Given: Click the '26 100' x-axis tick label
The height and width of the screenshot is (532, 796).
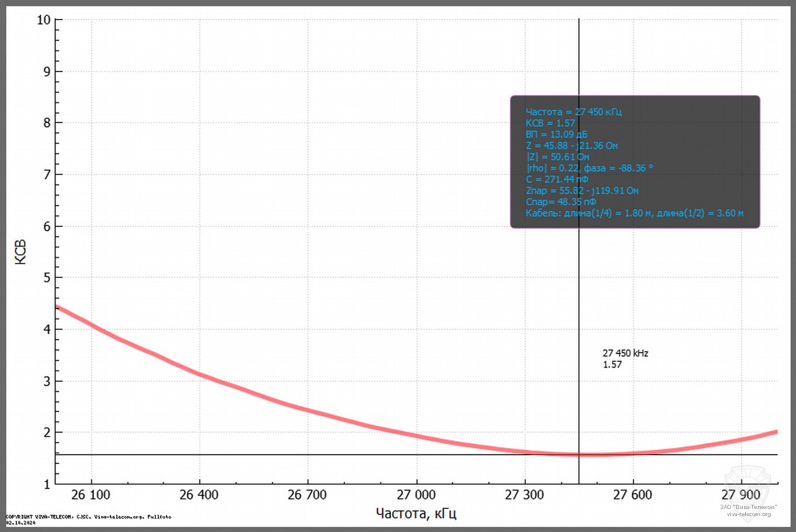Looking at the screenshot, I should 90,495.
